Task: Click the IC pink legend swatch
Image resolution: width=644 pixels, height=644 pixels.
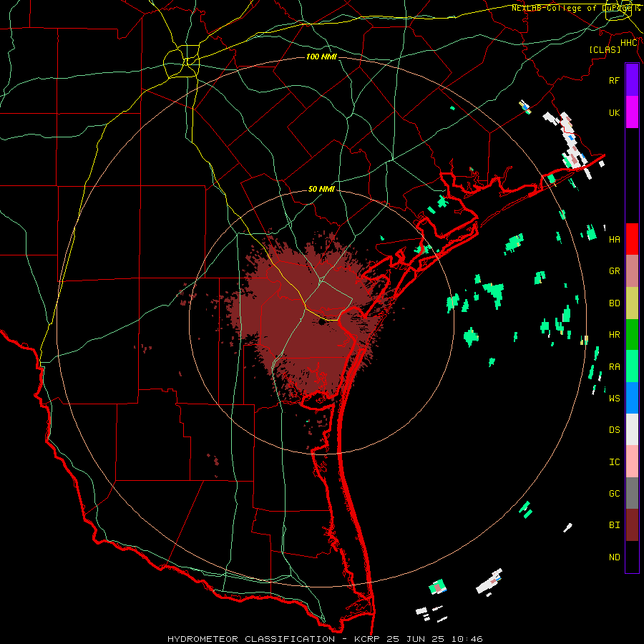Action: [x=632, y=462]
